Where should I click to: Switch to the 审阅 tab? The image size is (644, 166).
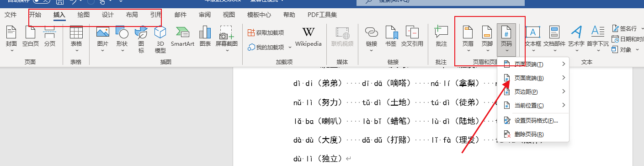tap(205, 15)
